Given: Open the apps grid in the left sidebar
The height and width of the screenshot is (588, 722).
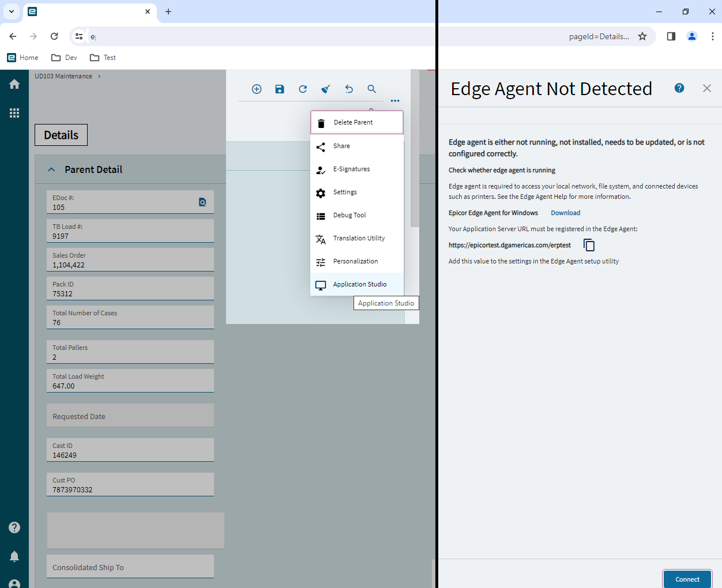Looking at the screenshot, I should click(x=14, y=112).
